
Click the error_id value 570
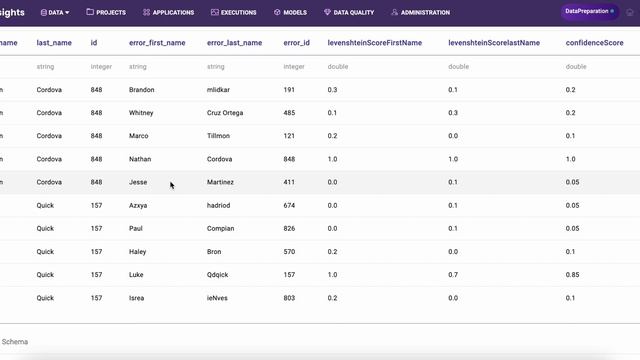point(289,252)
